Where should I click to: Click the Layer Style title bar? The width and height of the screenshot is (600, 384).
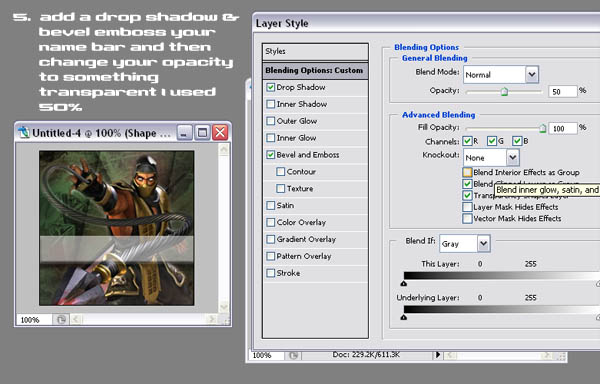tap(427, 23)
